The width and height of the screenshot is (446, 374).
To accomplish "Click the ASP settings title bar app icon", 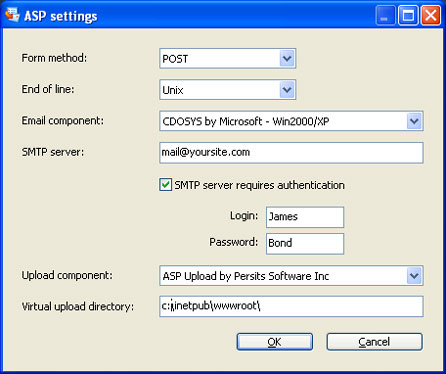I will [x=12, y=15].
